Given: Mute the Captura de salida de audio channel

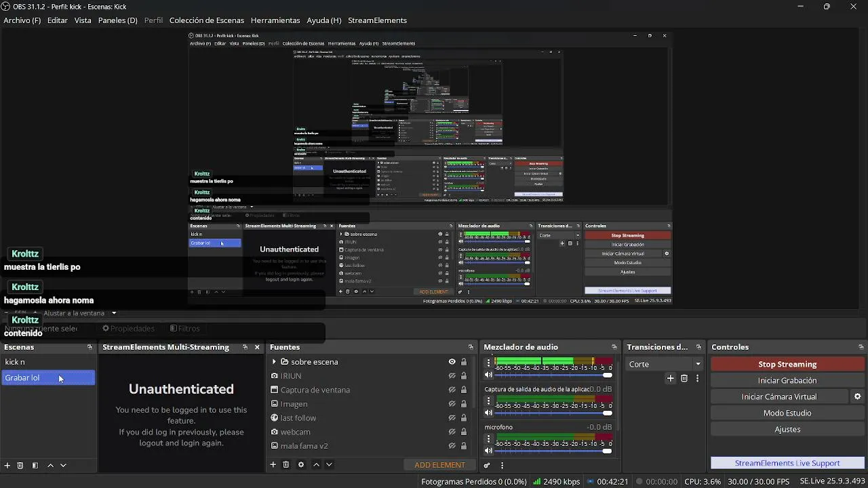Looking at the screenshot, I should 488,413.
